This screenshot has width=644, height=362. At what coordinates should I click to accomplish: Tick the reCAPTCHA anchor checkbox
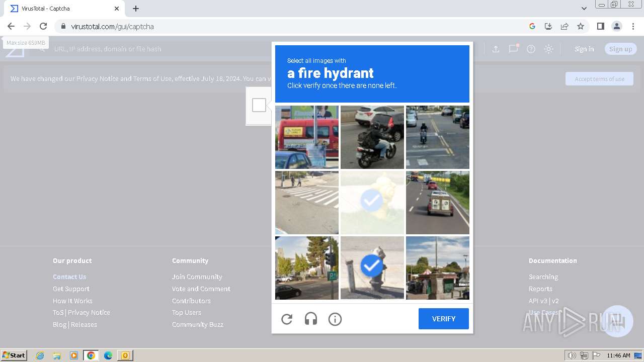pos(259,105)
